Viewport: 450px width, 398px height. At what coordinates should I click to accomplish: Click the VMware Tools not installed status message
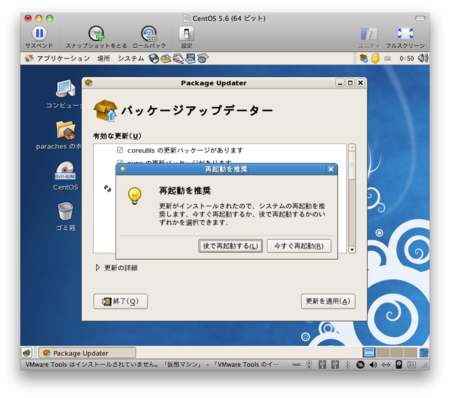pyautogui.click(x=152, y=365)
